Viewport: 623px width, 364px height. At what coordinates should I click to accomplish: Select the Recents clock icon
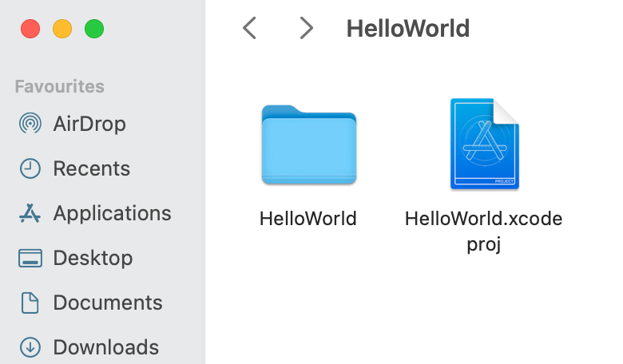click(30, 168)
